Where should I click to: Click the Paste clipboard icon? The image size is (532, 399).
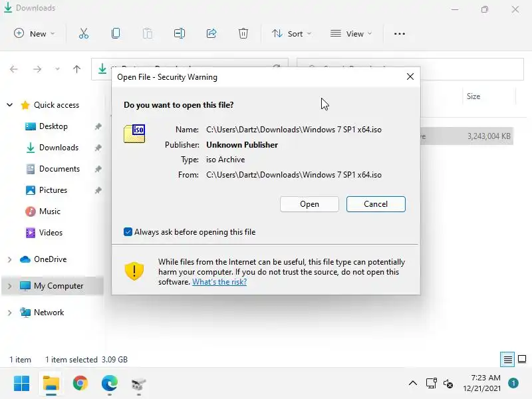[148, 34]
